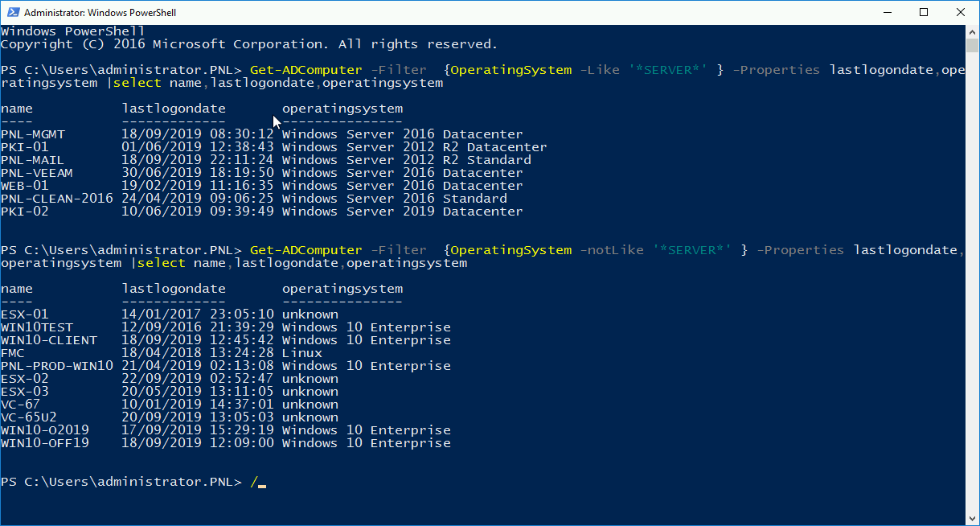The image size is (980, 526).
Task: Click the 'operatingsystem' column header
Action: tap(343, 108)
